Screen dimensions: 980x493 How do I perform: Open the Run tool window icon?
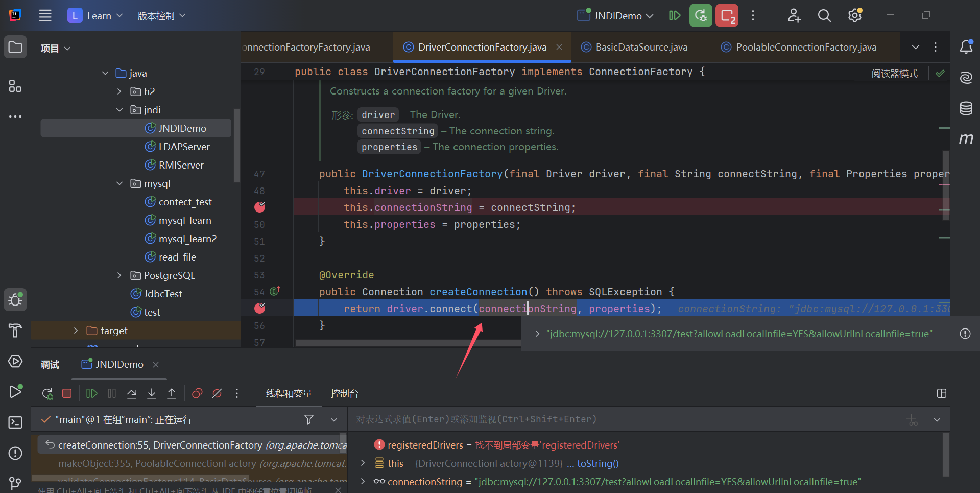15,391
